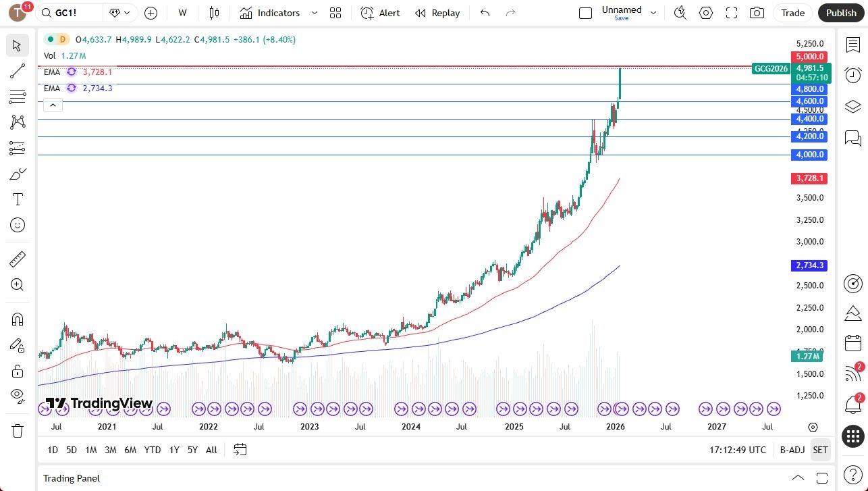Open the Watchlist panel on the right
This screenshot has height=491, width=868.
[x=853, y=44]
